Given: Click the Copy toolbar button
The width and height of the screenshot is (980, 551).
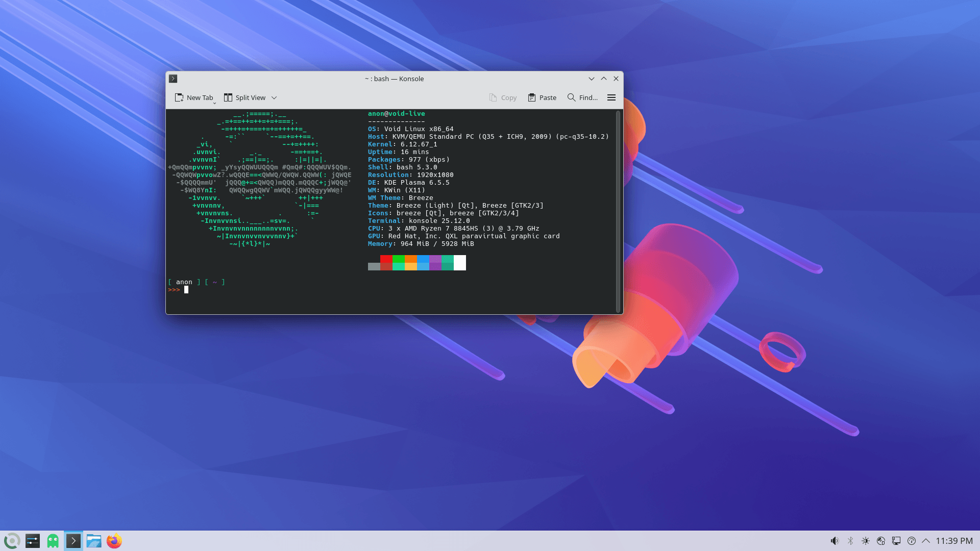Looking at the screenshot, I should (x=503, y=97).
